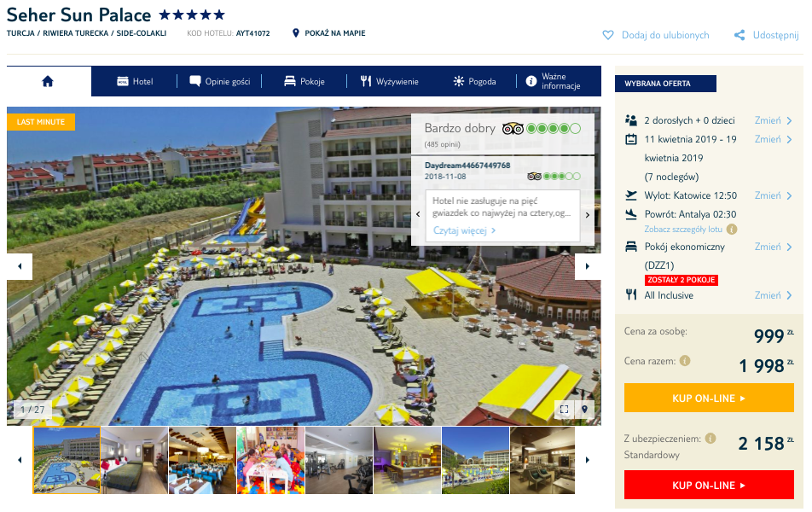Click info icon next to Cena razem
812x512 pixels.
(685, 361)
